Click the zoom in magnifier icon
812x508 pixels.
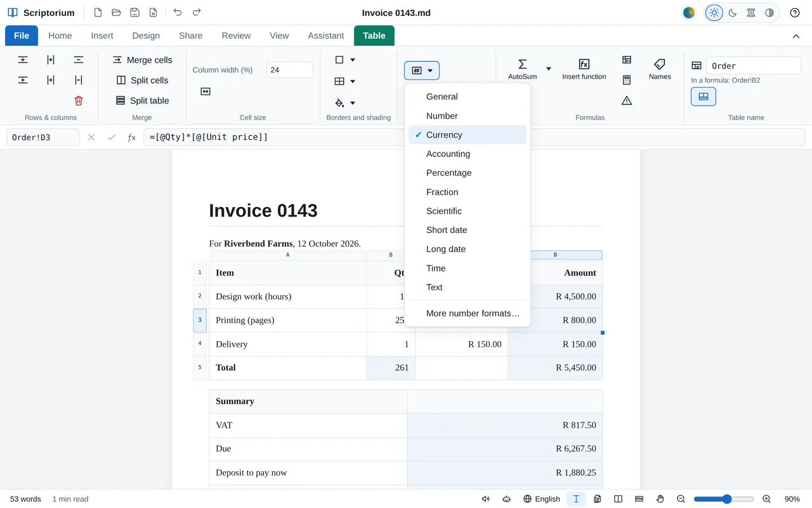(x=766, y=499)
